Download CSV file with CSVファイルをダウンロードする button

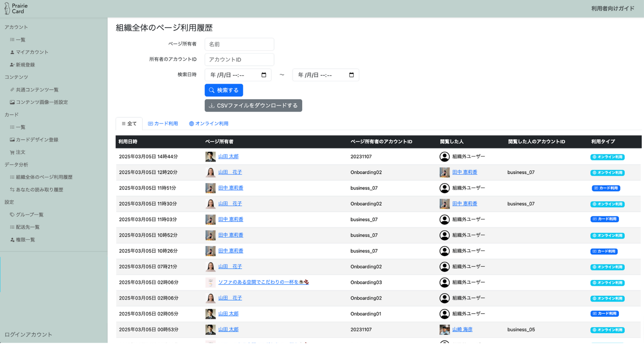coord(253,105)
